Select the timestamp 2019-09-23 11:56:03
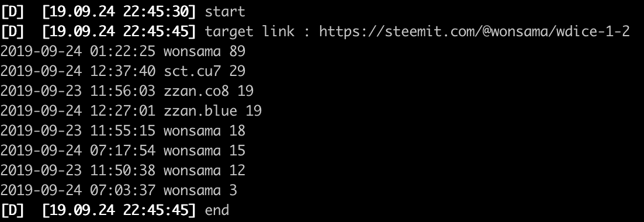Screen dimensions: 644x222 tap(78, 91)
